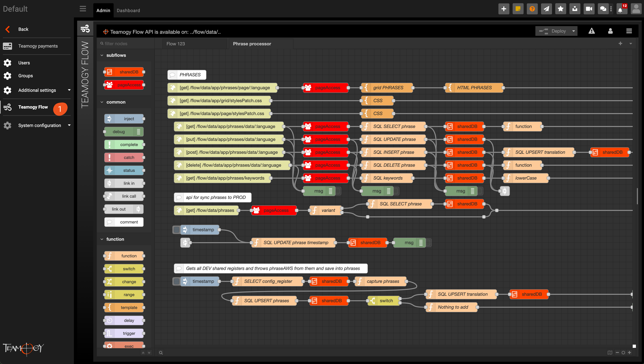Viewport: 644px width, 364px height.
Task: Select the SQL INSERT phrase function node
Action: (x=393, y=152)
